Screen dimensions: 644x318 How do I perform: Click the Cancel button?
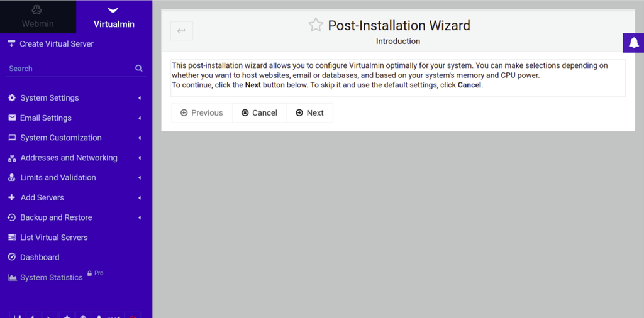tap(260, 113)
